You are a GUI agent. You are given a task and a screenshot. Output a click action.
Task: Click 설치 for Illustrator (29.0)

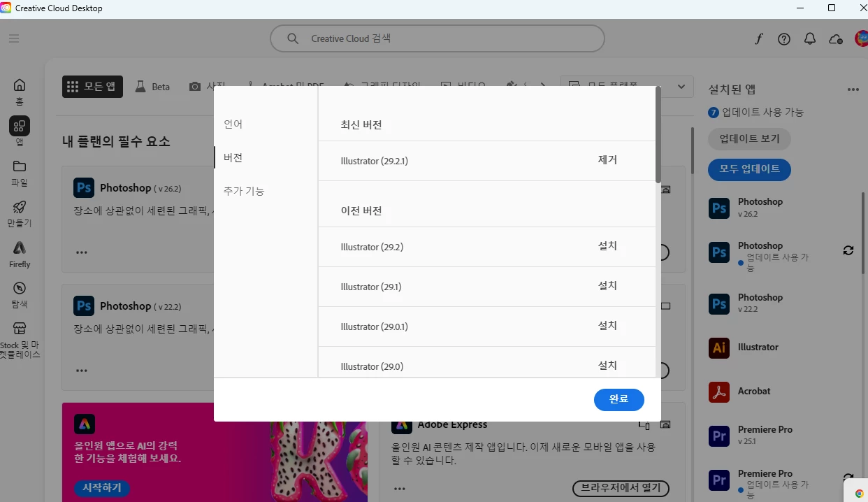point(607,365)
